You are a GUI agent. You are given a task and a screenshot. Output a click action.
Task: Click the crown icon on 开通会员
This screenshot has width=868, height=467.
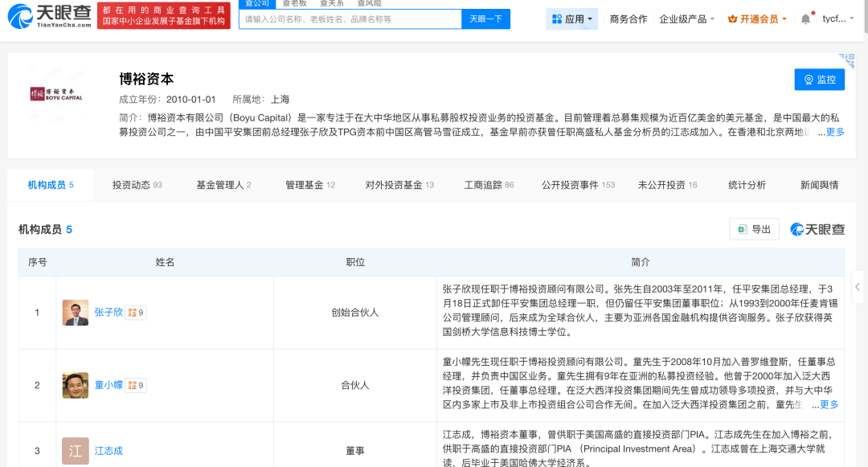click(733, 18)
